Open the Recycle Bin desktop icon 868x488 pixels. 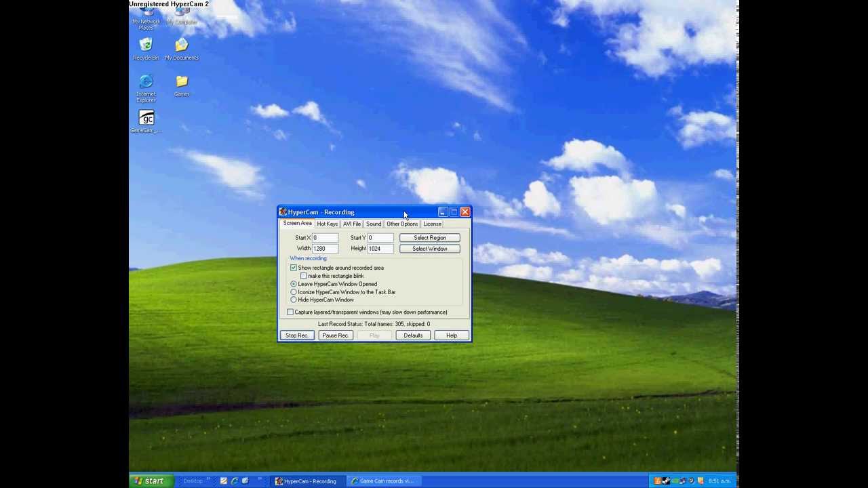coord(146,49)
